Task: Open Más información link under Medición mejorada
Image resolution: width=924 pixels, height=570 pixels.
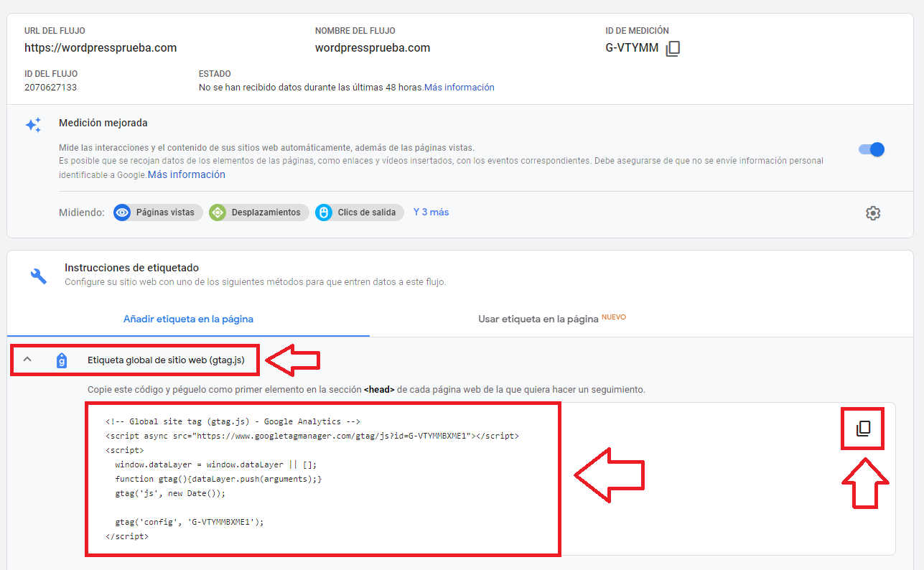Action: 187,174
